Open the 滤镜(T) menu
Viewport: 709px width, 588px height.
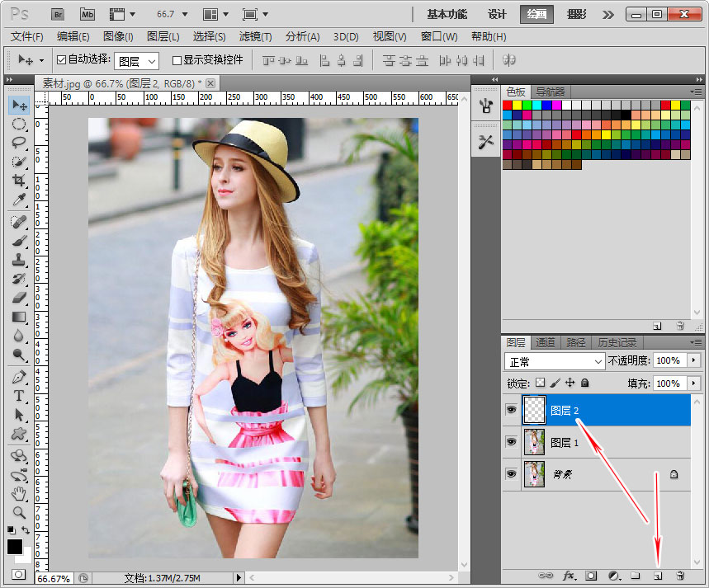point(256,36)
